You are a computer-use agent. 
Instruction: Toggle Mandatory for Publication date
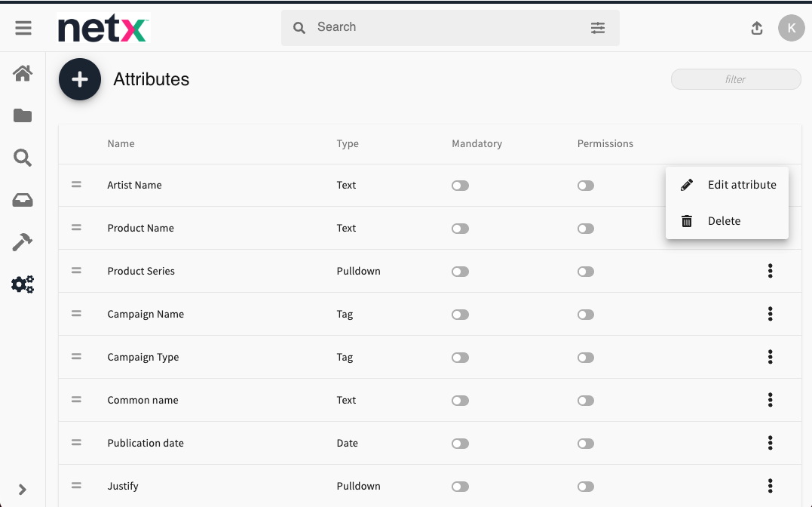(460, 444)
